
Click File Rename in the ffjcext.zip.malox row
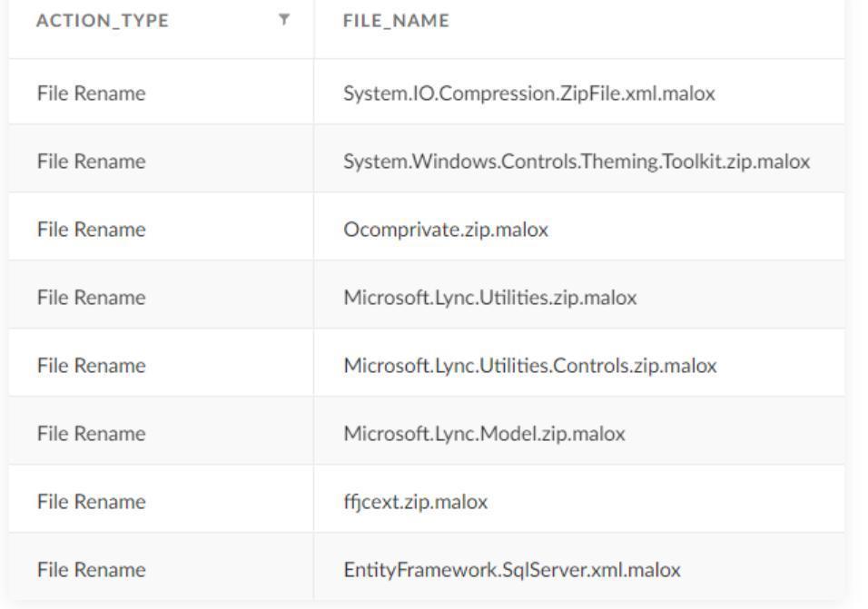click(92, 501)
